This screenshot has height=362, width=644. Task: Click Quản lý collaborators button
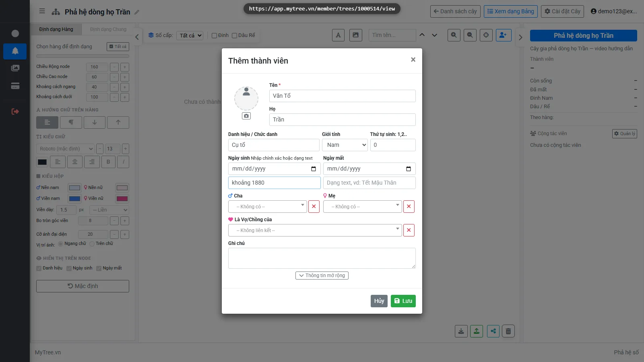(625, 134)
